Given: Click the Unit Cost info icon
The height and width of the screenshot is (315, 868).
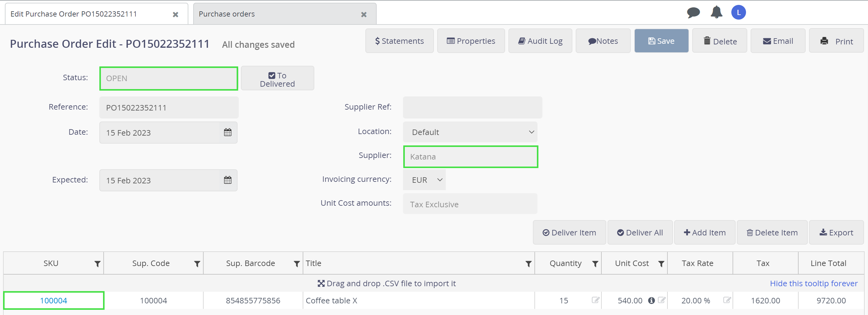Looking at the screenshot, I should (x=651, y=300).
